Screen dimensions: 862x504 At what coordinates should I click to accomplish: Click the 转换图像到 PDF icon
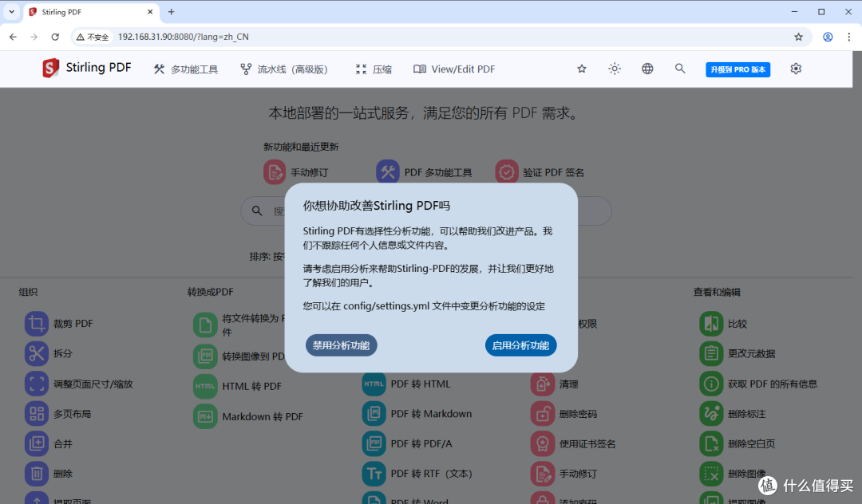coord(205,356)
